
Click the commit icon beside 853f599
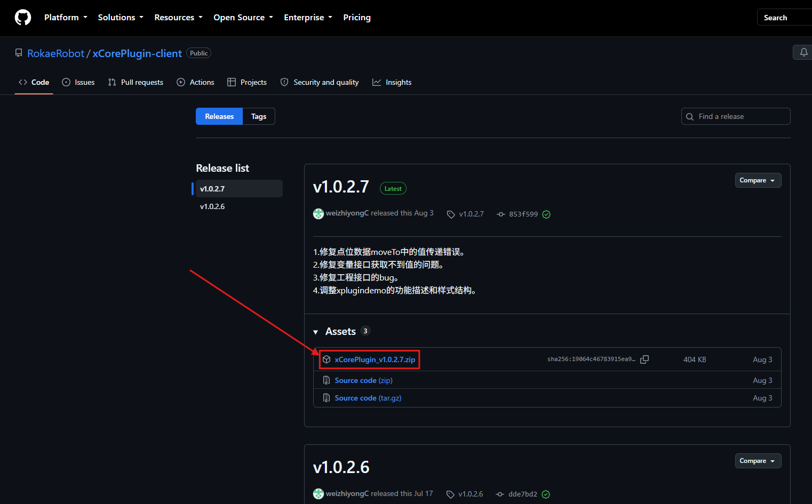500,214
